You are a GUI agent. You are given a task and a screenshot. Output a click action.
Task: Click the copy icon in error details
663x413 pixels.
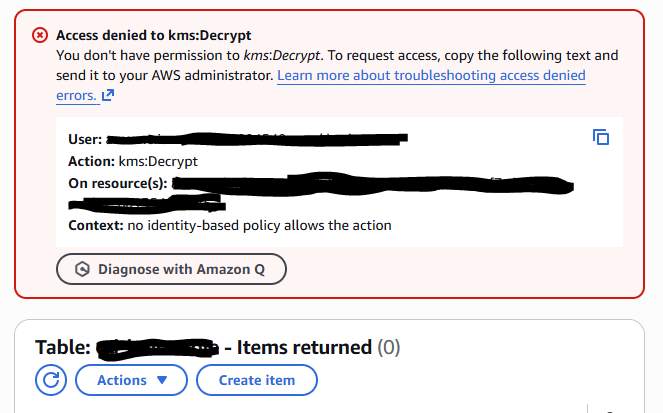tap(601, 137)
